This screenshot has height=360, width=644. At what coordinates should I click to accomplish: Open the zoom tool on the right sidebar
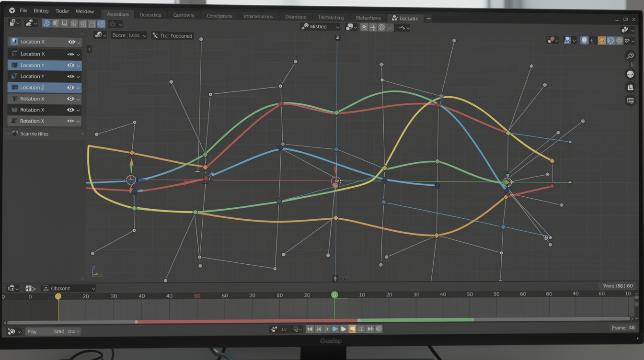click(630, 56)
